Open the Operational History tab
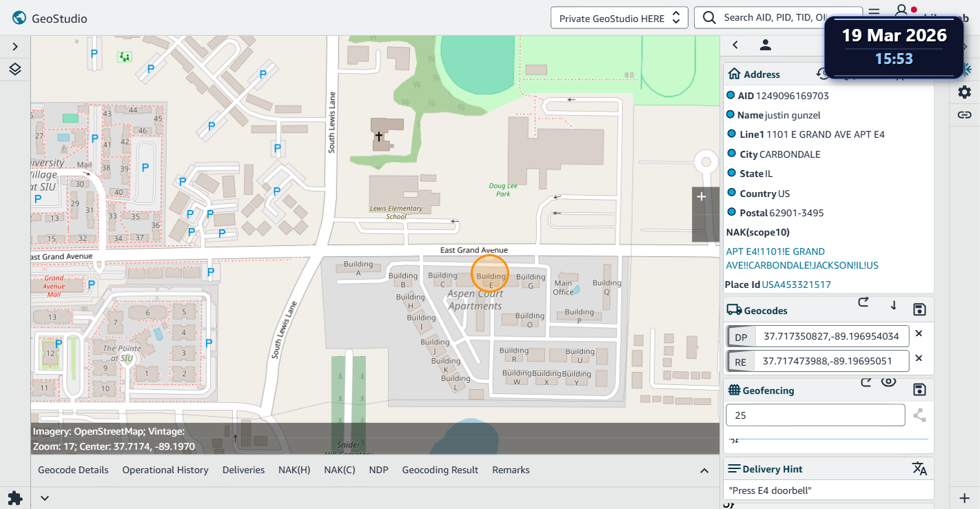Screen dimensions: 980x509 click(x=165, y=470)
